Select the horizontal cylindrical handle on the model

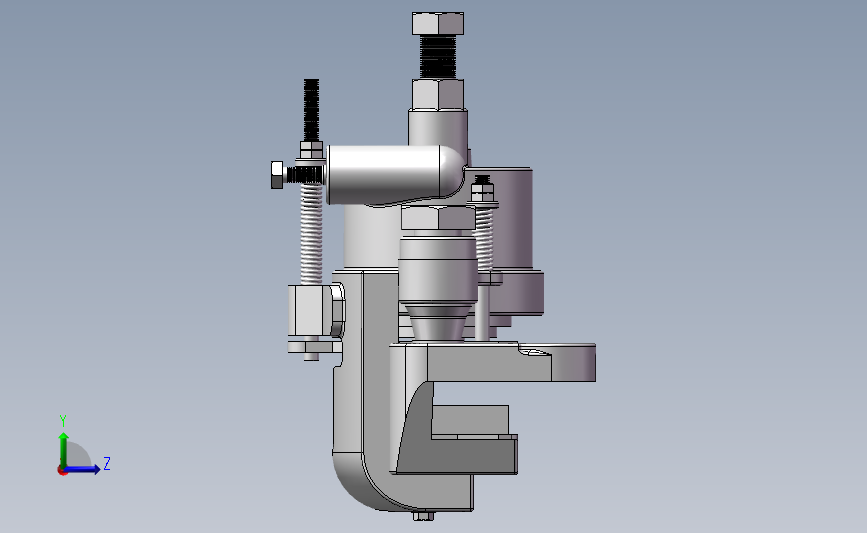point(395,175)
